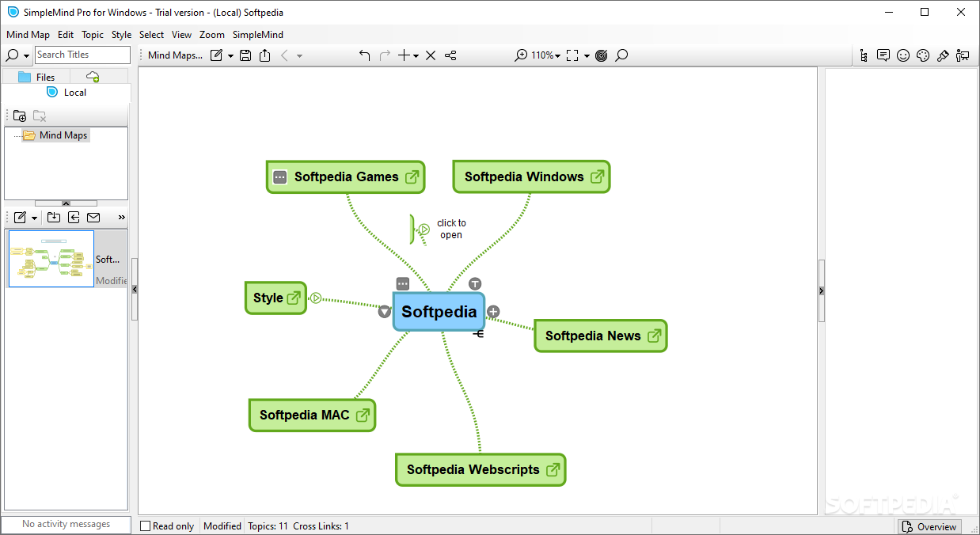The height and width of the screenshot is (535, 980).
Task: Open the outline tree panel icon
Action: point(863,55)
